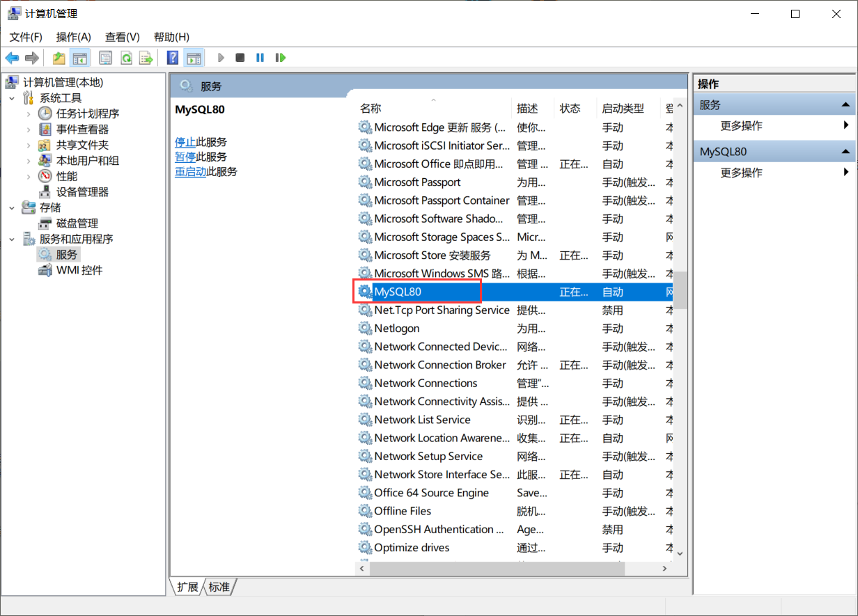Open Help via the blue question-mark icon
Viewport: 858px width, 616px height.
(173, 58)
